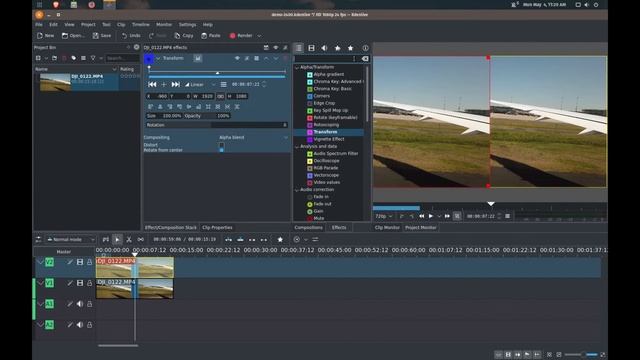The image size is (640, 360).
Task: Toggle compare effect eye icon in effects header
Action: [276, 48]
